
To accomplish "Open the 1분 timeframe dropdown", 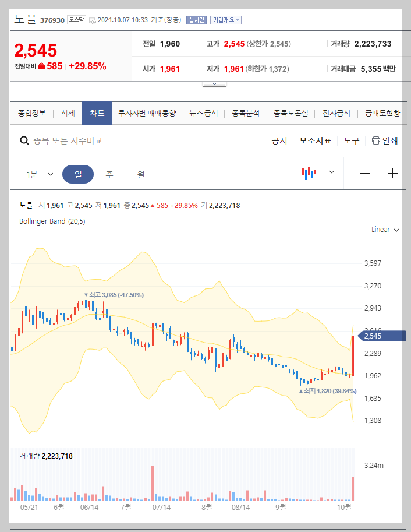I will (x=38, y=173).
